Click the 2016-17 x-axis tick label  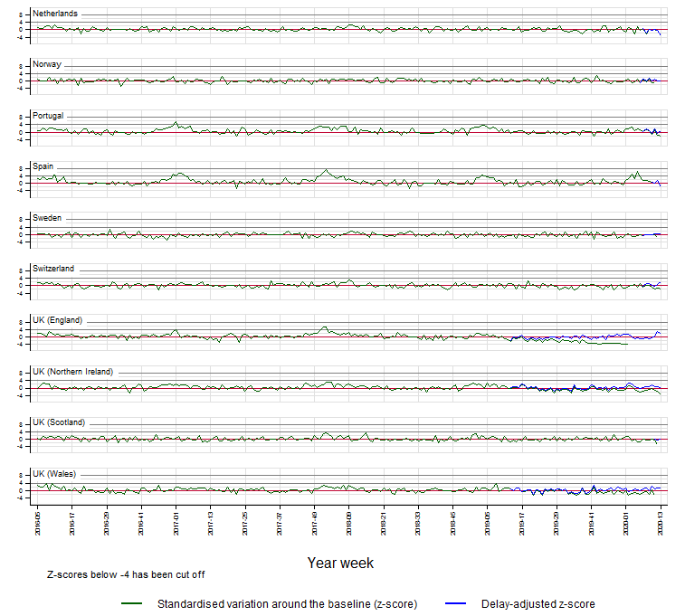coord(72,524)
